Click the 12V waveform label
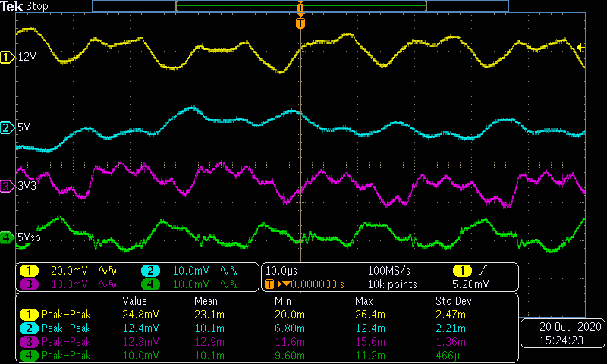This screenshot has width=607, height=364. pyautogui.click(x=27, y=57)
